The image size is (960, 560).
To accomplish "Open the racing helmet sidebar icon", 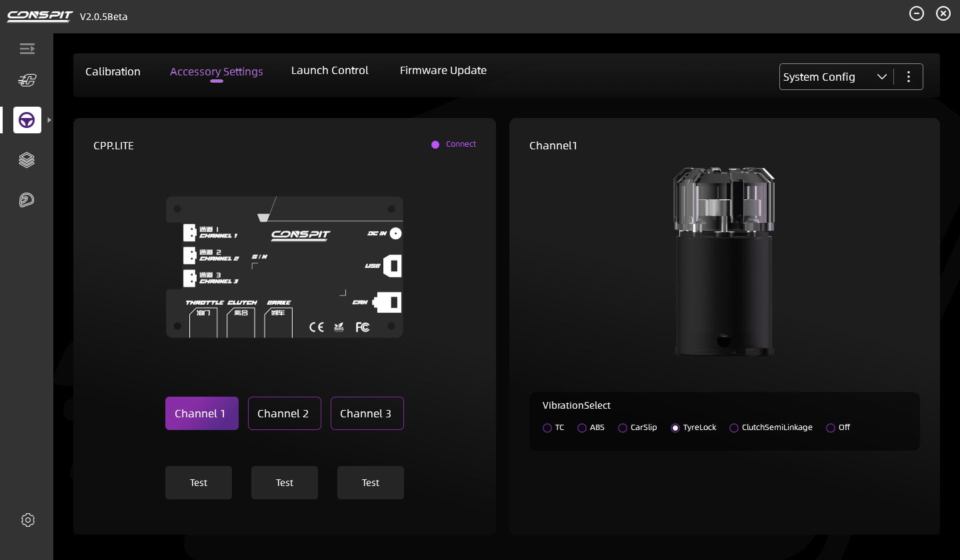I will (x=27, y=200).
